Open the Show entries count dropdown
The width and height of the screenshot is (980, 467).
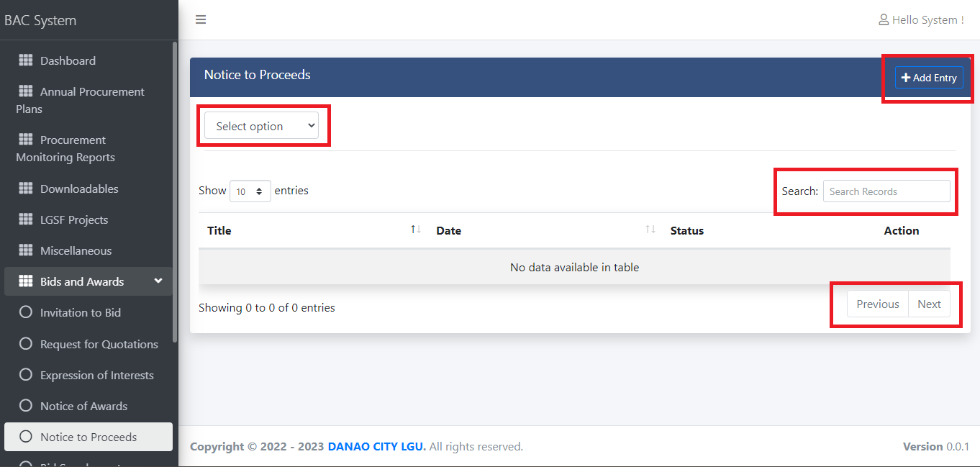(x=250, y=191)
